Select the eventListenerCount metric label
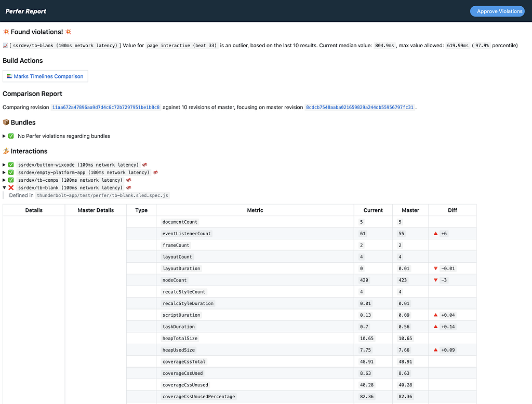Viewport: 532px width, 404px height. [187, 233]
